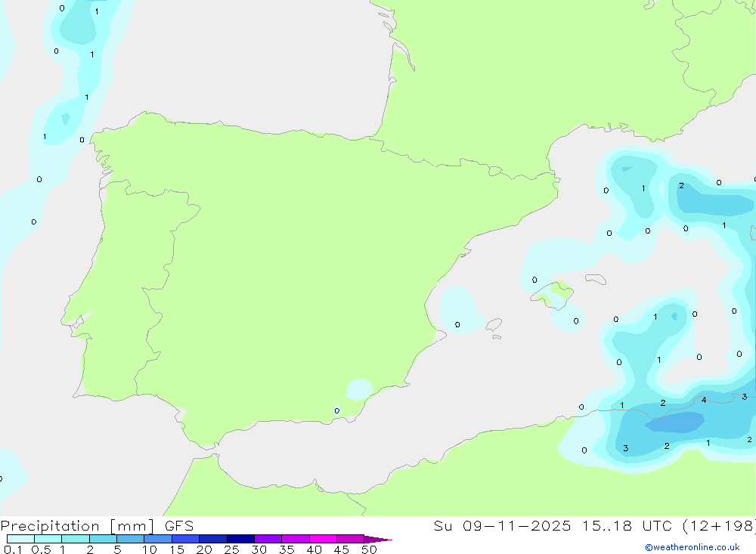Click the '30' legend scale label
The width and height of the screenshot is (756, 554).
tap(259, 549)
